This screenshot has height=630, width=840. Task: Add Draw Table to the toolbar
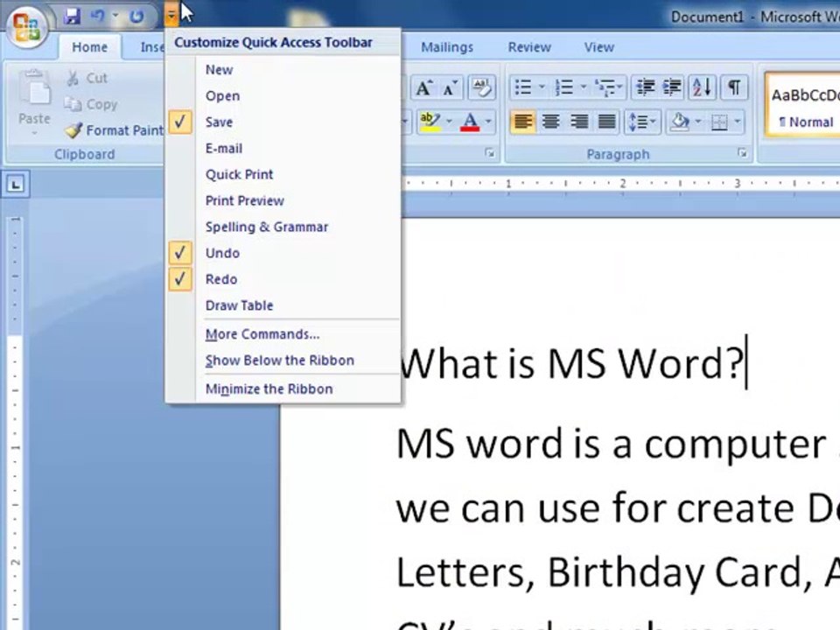(x=283, y=305)
